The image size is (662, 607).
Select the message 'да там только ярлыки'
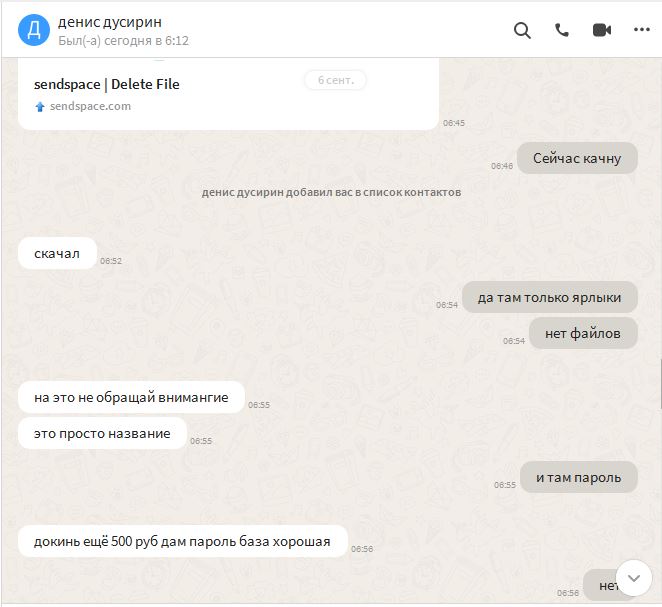549,297
